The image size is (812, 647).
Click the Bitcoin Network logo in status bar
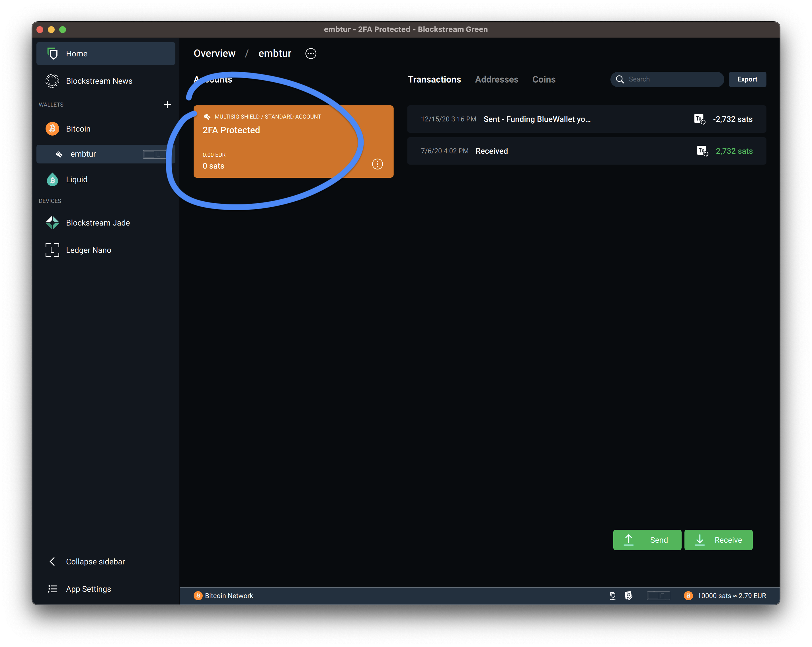(x=198, y=596)
